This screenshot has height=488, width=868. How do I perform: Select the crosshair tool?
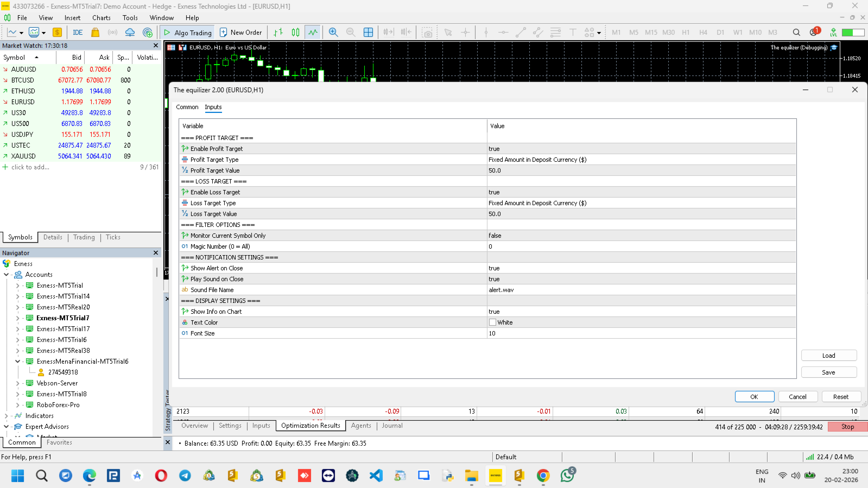coord(465,33)
